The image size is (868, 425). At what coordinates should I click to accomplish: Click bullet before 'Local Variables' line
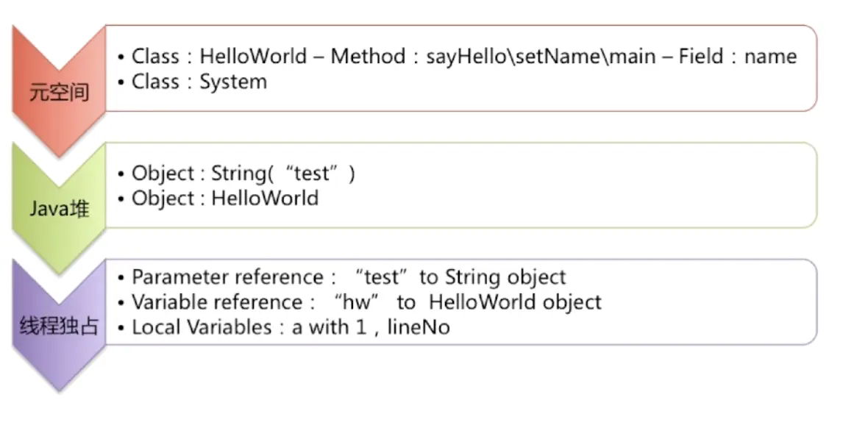121,328
